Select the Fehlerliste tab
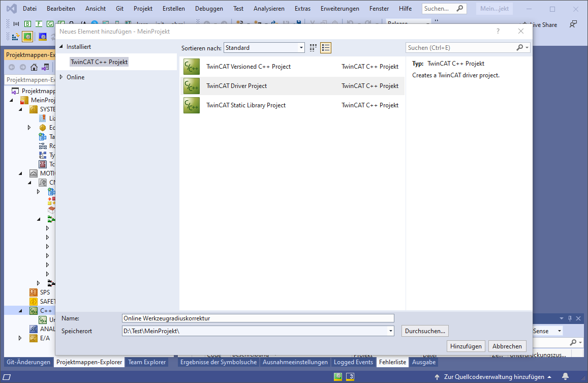The width and height of the screenshot is (588, 383). [393, 362]
